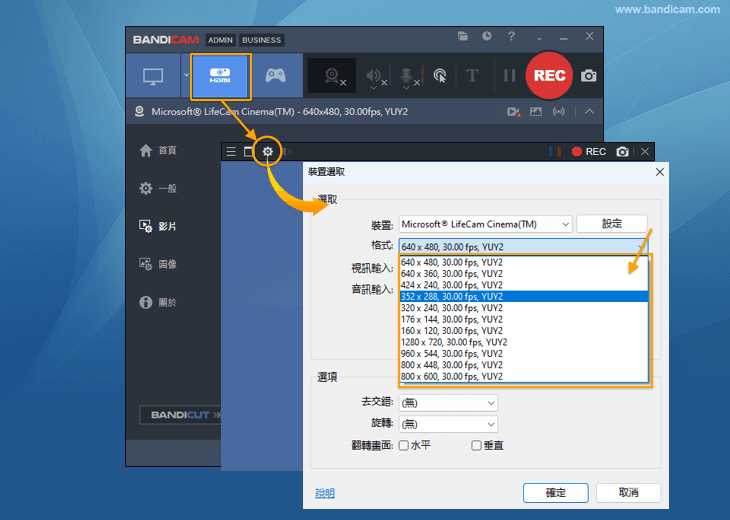
Task: Click small camera icon in device window
Action: point(622,152)
